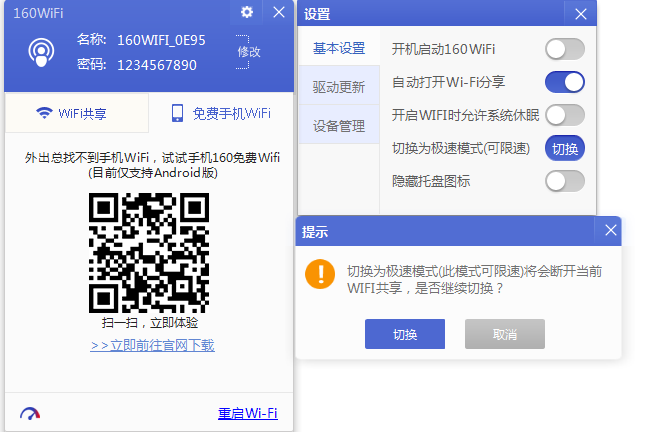Click the phone icon on 免费手机WiFi tab
646x432 pixels.
click(x=177, y=113)
